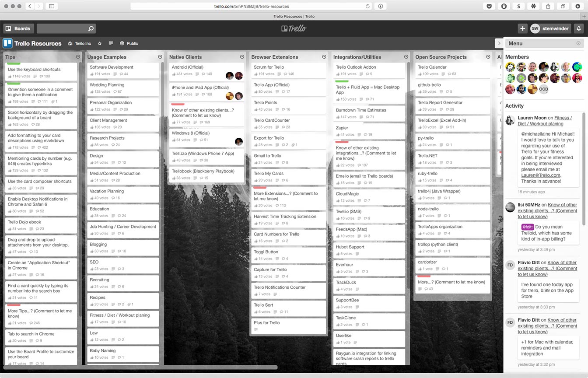The image size is (588, 378).
Task: Click the magnifier search icon in Trello header
Action: [91, 29]
